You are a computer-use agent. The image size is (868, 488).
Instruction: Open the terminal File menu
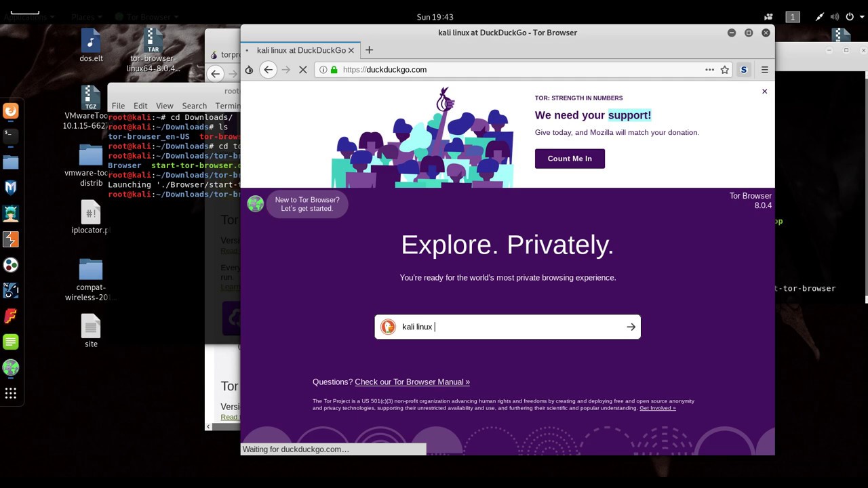(119, 106)
